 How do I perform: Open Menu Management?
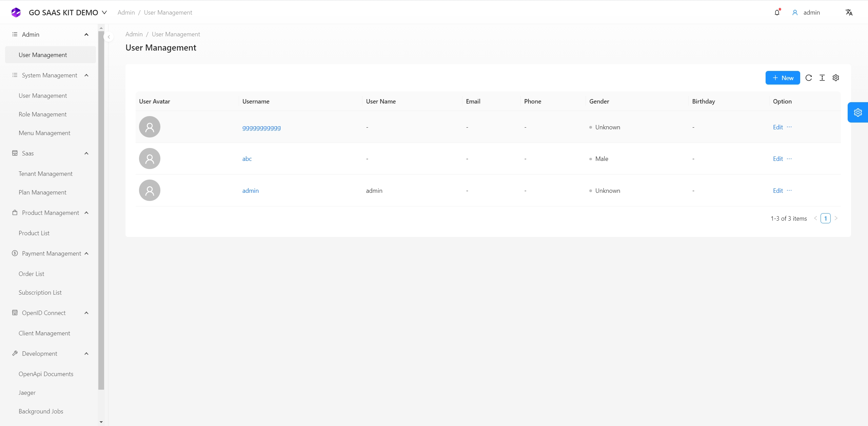(51, 133)
